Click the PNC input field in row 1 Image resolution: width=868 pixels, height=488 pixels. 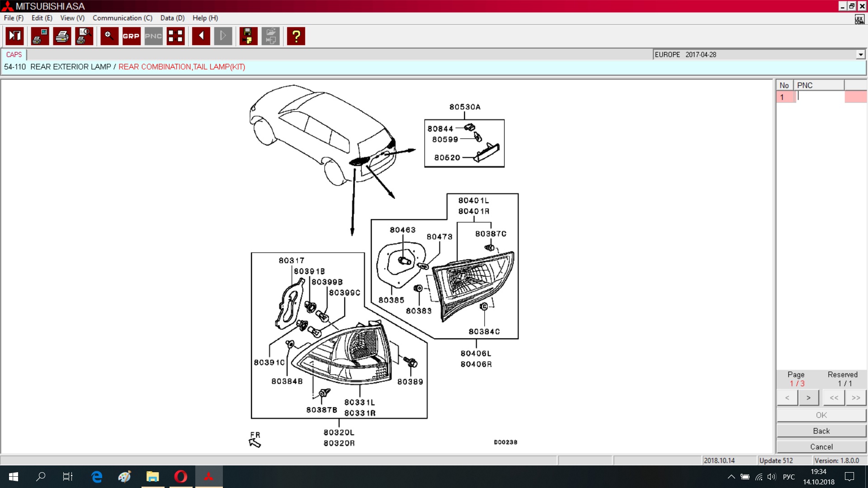point(819,97)
